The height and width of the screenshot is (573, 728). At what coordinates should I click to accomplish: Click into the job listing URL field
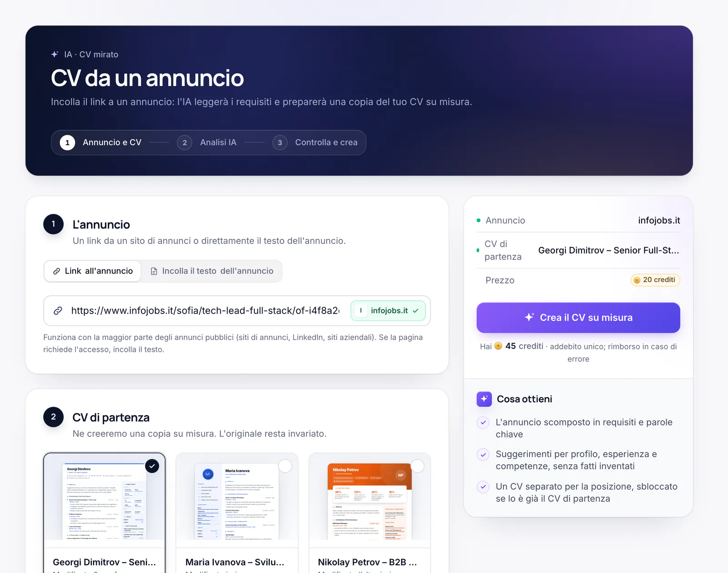coord(205,311)
